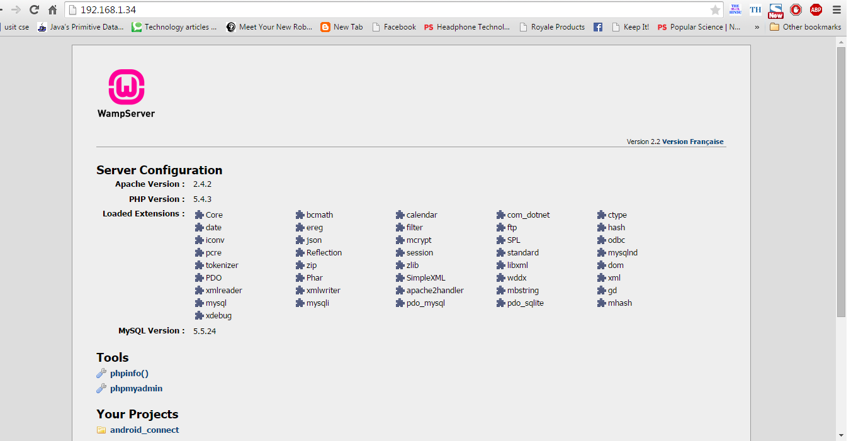Click the Facebook logo bookmark icon
Screen dimensions: 868x441
(598, 27)
